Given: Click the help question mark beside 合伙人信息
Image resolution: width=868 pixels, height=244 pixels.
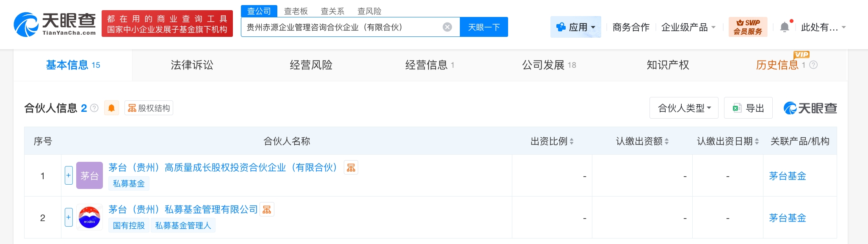Looking at the screenshot, I should pos(94,108).
